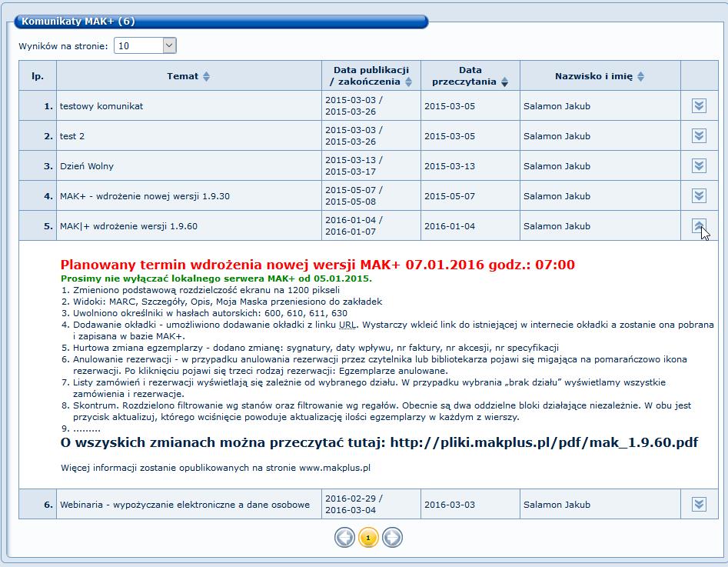This screenshot has width=728, height=567.
Task: Click 'testowy komunikat' topic text
Action: click(101, 106)
